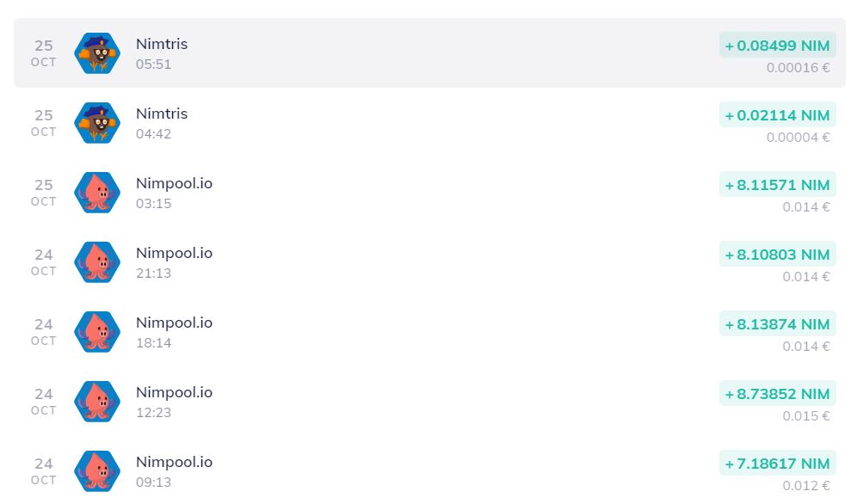The image size is (851, 504).
Task: Open the Nimtris transaction label at 05:51
Action: (162, 44)
